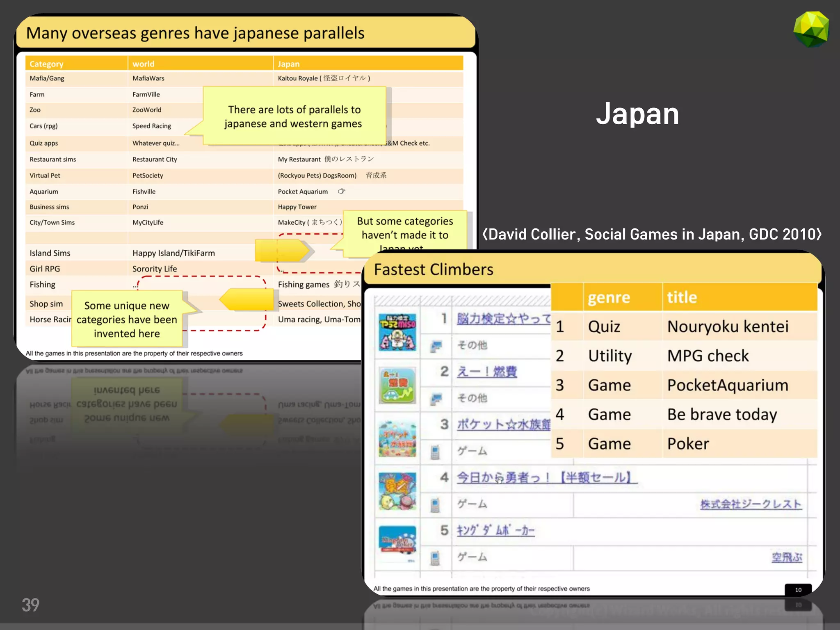The image size is (840, 630).
Task: Open the Kingdom Poker game thumbnail ranked 5
Action: click(x=397, y=545)
